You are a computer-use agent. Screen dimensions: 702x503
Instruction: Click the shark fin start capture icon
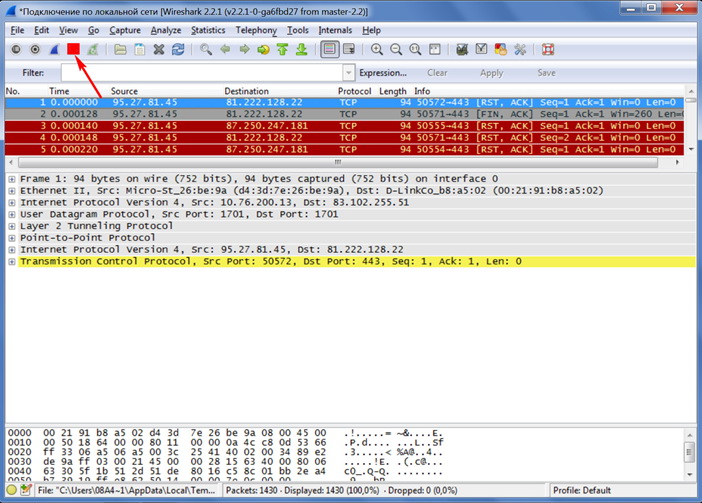pyautogui.click(x=54, y=49)
